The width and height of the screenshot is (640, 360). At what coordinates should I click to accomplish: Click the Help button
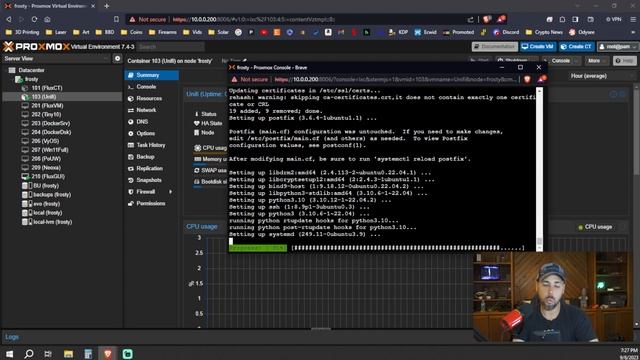pos(624,61)
